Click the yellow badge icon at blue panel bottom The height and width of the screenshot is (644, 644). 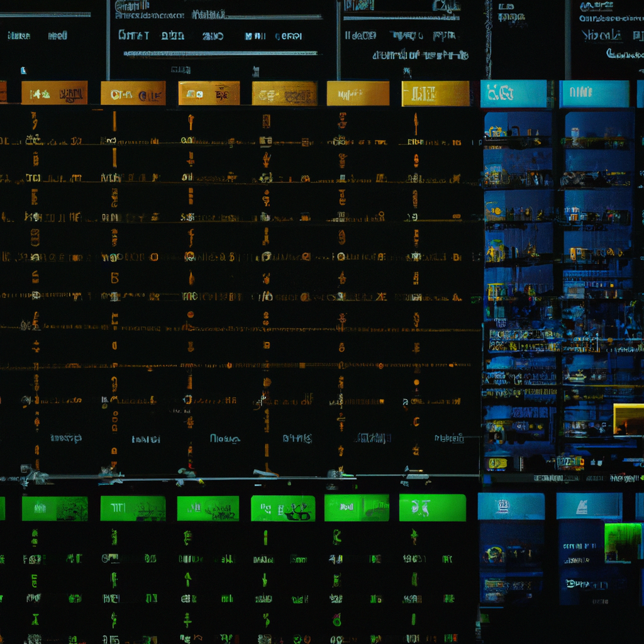coord(497,464)
